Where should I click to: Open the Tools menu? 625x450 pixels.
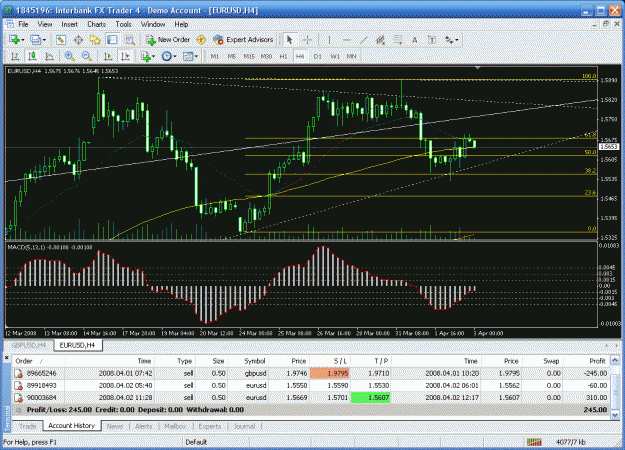coord(123,24)
